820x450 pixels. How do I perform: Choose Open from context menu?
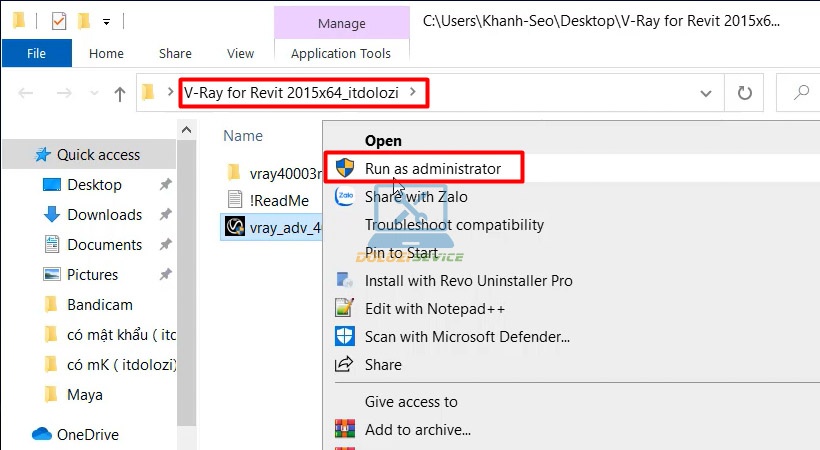(383, 141)
